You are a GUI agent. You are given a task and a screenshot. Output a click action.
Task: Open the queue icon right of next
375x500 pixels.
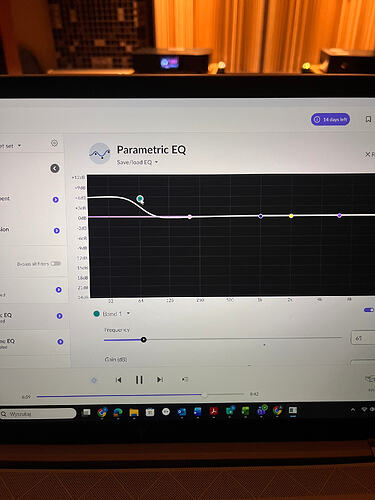[x=185, y=379]
